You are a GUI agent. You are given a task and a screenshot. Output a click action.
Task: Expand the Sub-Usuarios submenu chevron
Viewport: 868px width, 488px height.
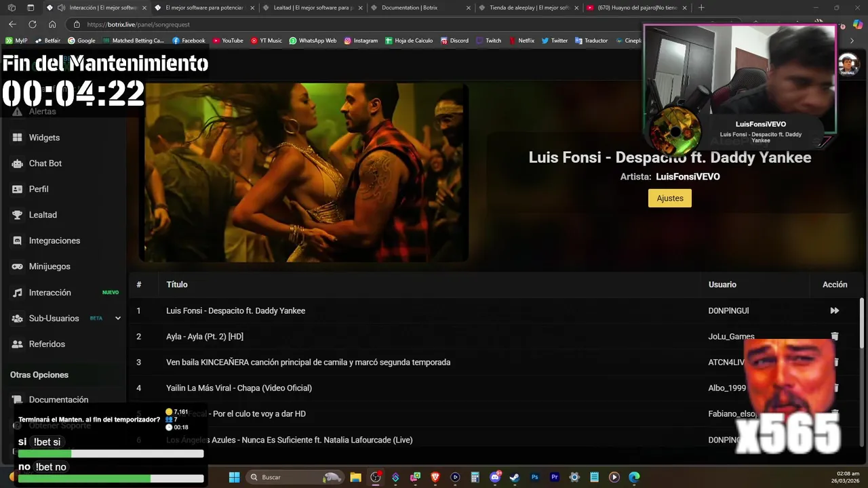117,318
